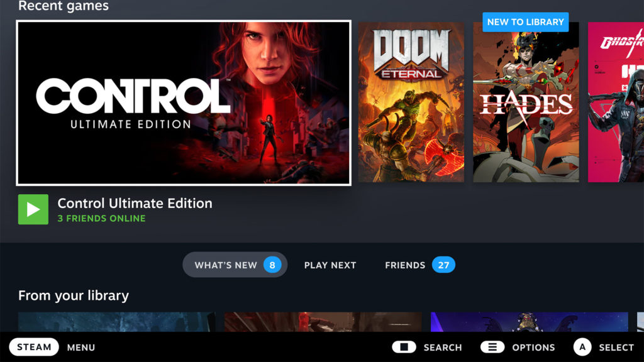This screenshot has height=362, width=644.
Task: Open the red middle library thumbnail
Action: click(323, 322)
